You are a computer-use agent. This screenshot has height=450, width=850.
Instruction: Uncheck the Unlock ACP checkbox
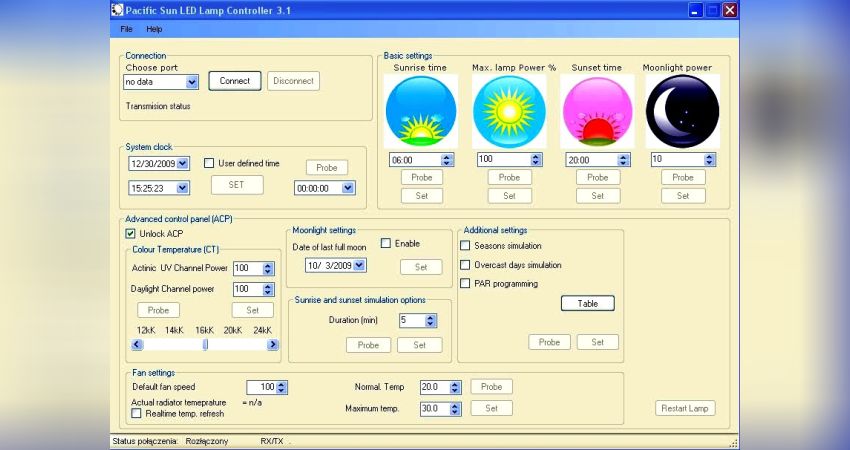130,234
